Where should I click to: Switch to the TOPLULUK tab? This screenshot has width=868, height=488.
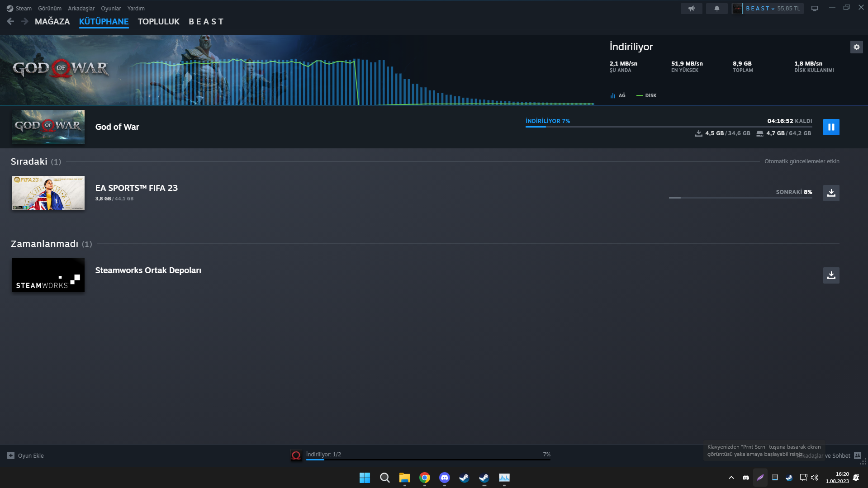159,21
